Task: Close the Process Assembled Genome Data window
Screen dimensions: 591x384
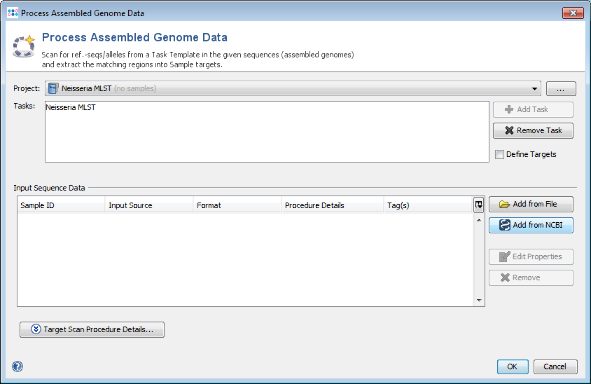Action: 573,13
